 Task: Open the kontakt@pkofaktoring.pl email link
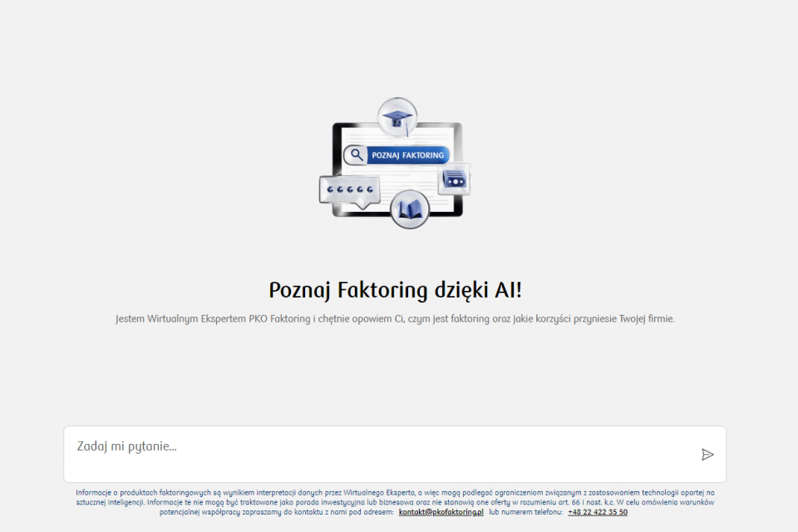point(441,512)
